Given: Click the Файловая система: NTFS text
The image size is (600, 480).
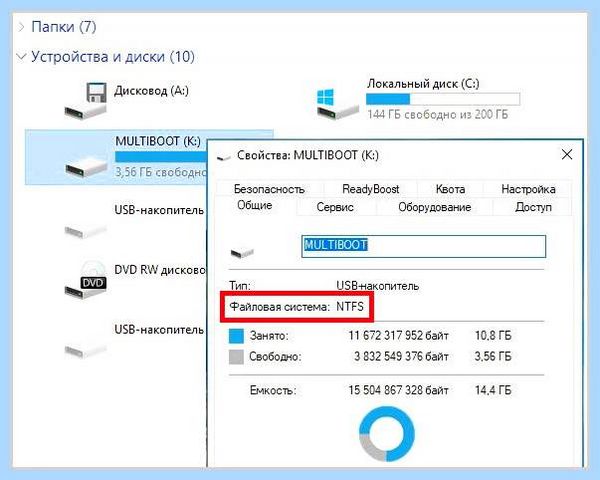Looking at the screenshot, I should pos(297,307).
